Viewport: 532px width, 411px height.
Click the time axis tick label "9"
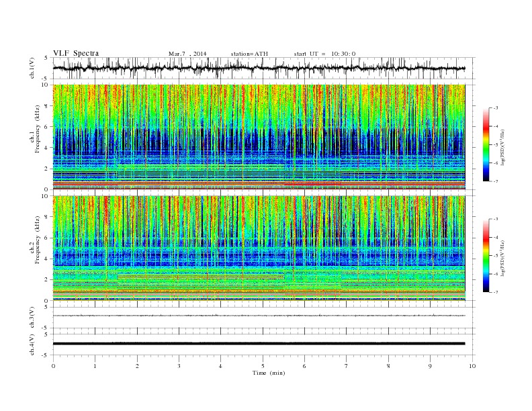[431, 366]
